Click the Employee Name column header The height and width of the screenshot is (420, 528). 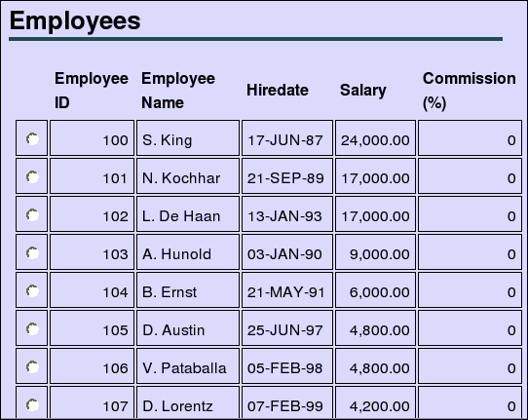(x=178, y=91)
